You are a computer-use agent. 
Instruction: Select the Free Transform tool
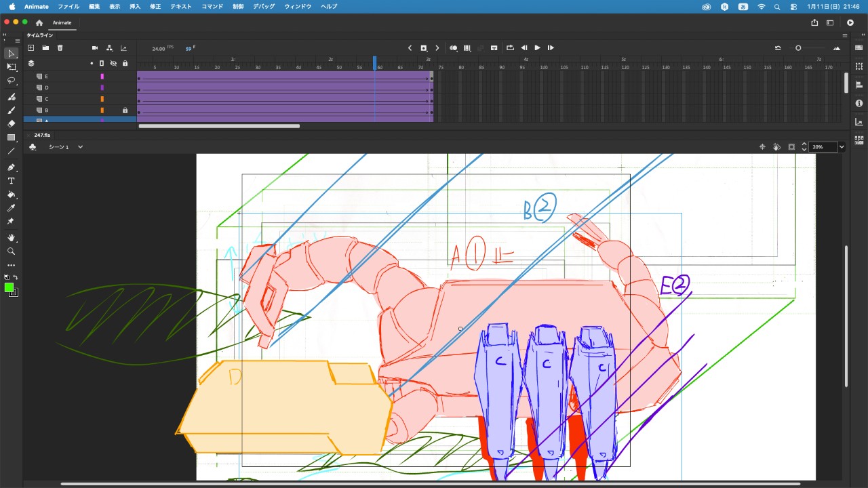click(x=11, y=67)
